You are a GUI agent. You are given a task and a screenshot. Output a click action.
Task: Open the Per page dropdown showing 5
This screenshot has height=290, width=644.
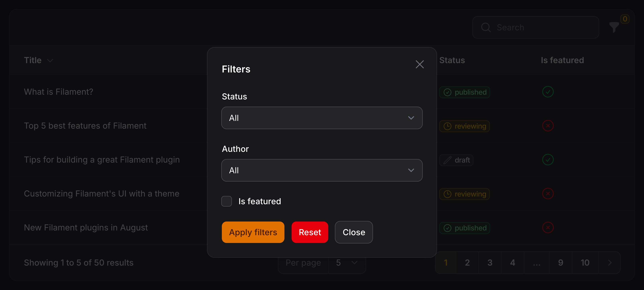[347, 263]
